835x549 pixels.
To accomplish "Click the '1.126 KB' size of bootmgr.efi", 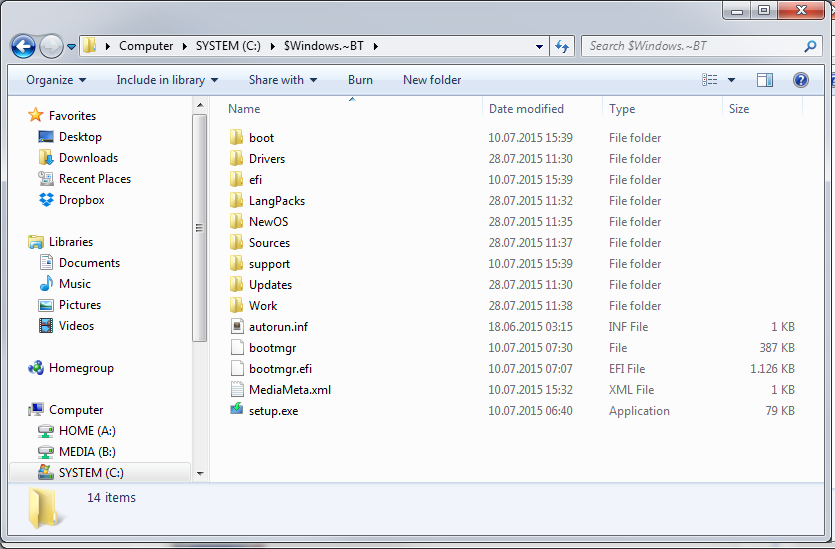I will [772, 368].
